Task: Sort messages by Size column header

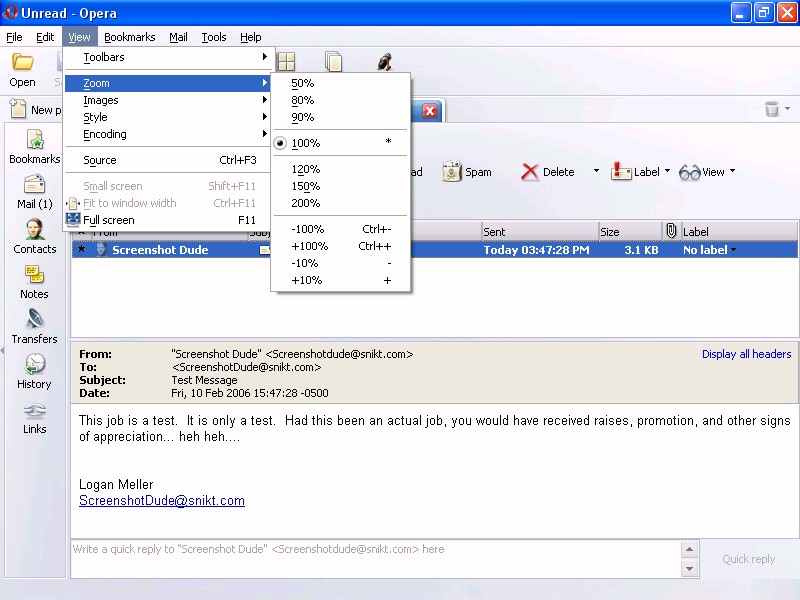Action: [x=630, y=232]
